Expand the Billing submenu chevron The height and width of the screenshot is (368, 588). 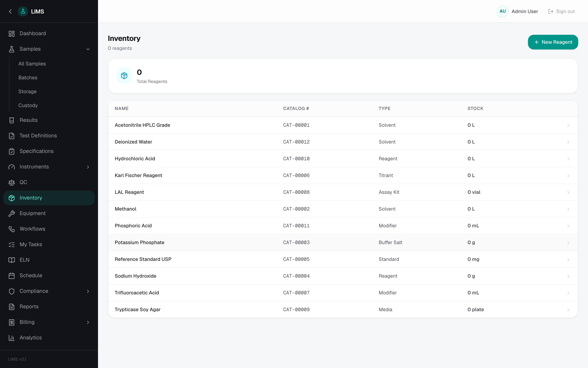coord(88,322)
